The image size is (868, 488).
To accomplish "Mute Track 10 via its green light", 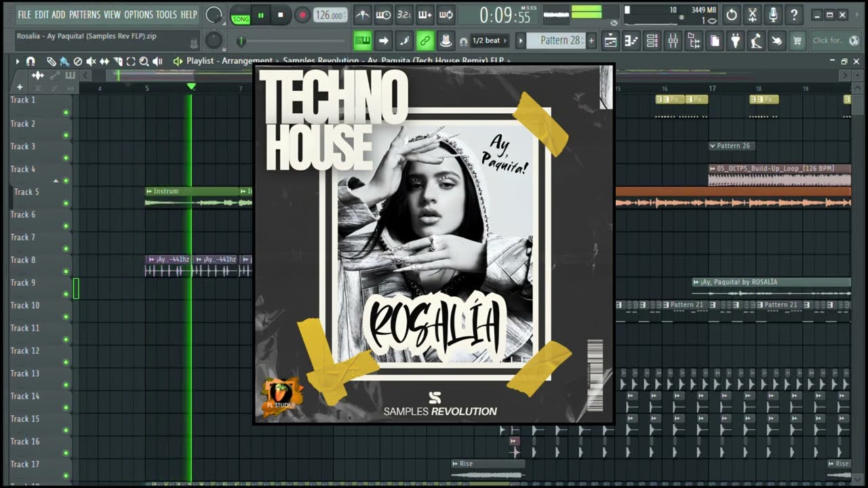I will tap(66, 317).
